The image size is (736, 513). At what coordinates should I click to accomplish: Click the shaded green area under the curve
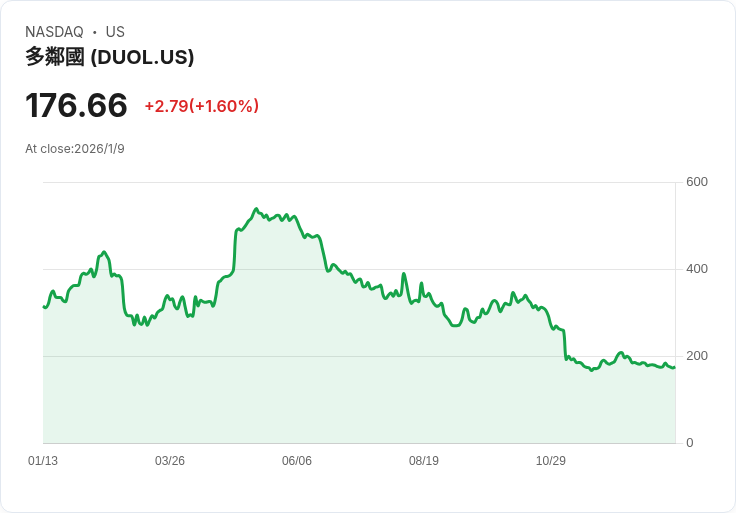pos(359,399)
